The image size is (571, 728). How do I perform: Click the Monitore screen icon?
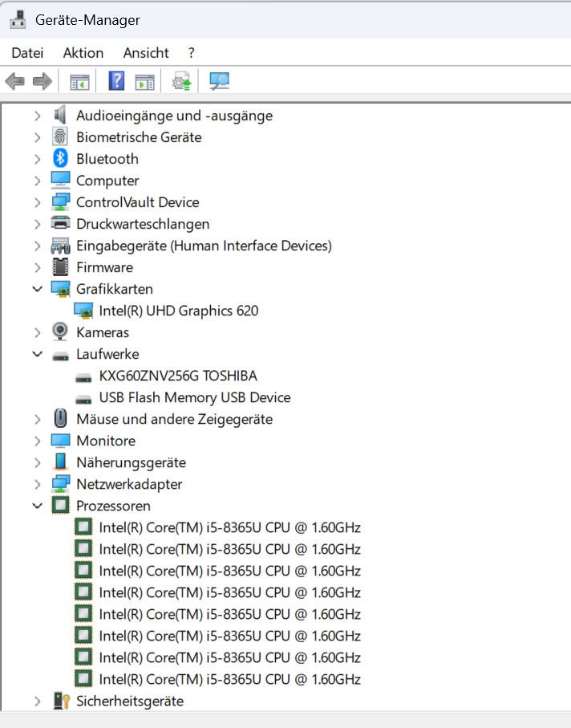pos(60,440)
